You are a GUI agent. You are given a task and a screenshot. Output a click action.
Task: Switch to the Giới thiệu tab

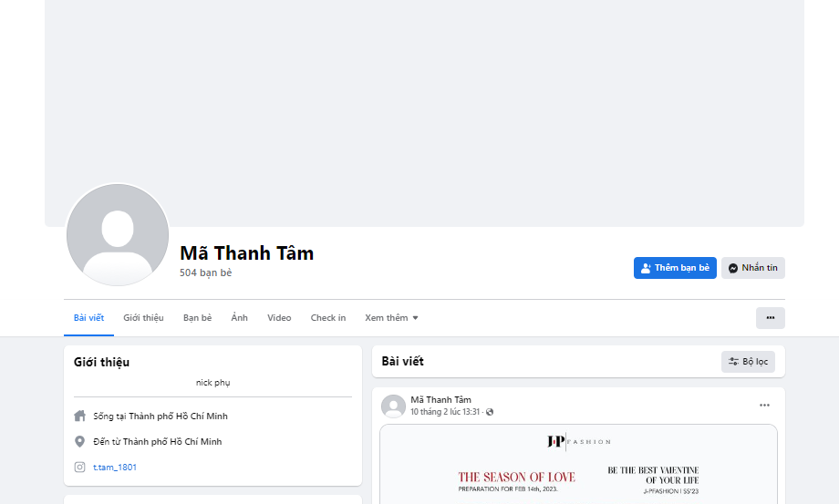click(143, 318)
